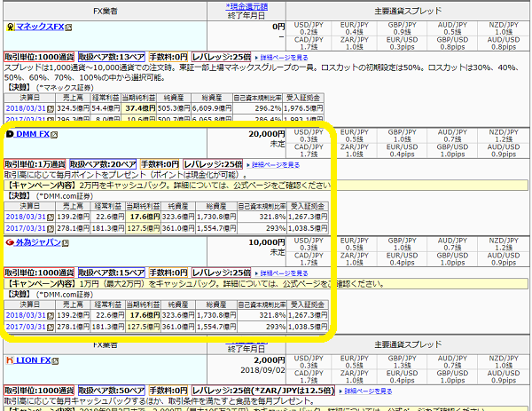Click 外為ジャパン campaign text 1万円(最大2万円)

pos(113,284)
